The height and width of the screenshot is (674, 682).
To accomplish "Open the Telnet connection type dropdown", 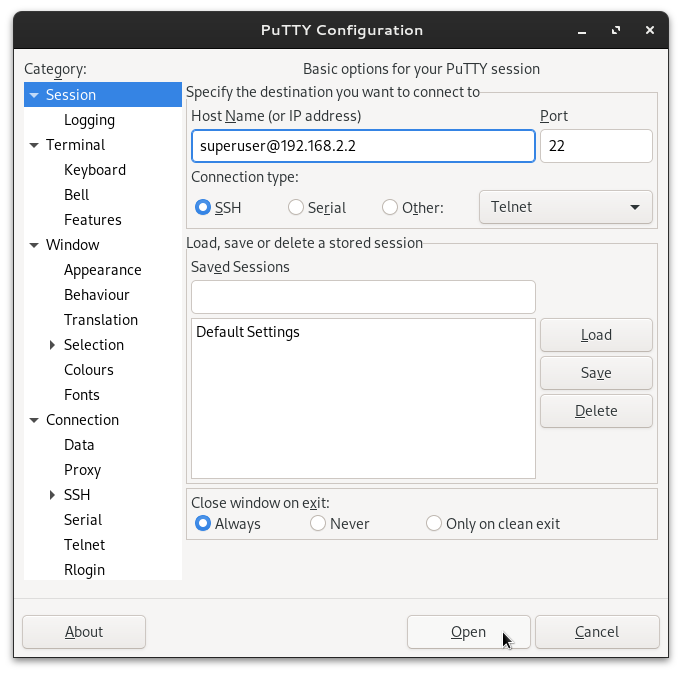I will pos(565,207).
